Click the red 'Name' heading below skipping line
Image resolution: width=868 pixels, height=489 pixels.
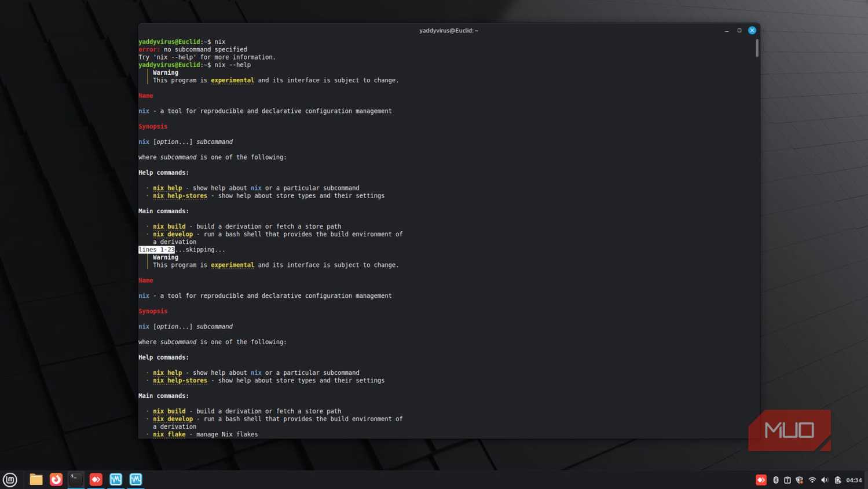tap(146, 280)
